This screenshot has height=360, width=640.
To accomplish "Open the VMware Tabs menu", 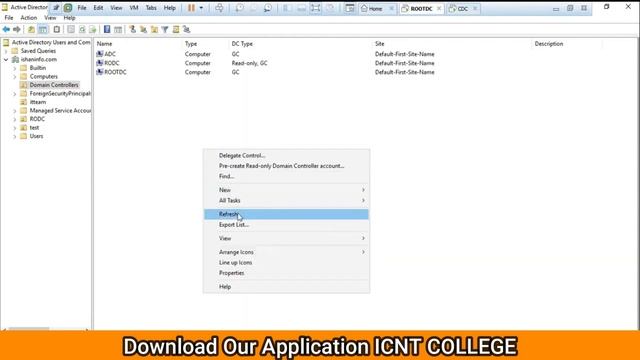I will pos(151,8).
